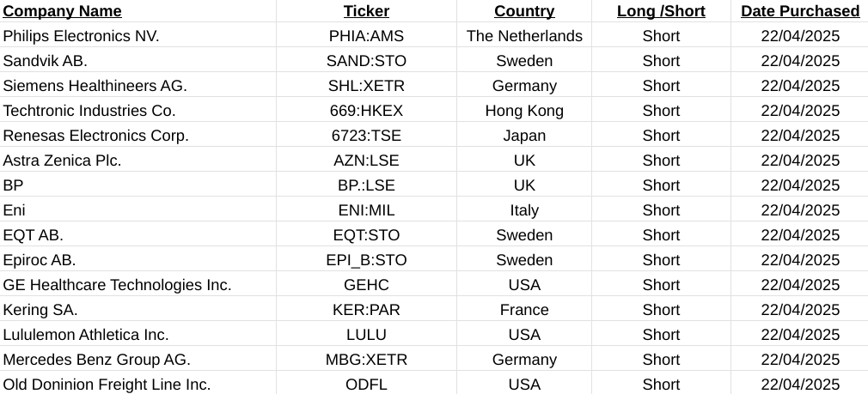Viewport: 868px width, 394px height.
Task: Click the SAND:STO ticker cell
Action: click(x=366, y=61)
